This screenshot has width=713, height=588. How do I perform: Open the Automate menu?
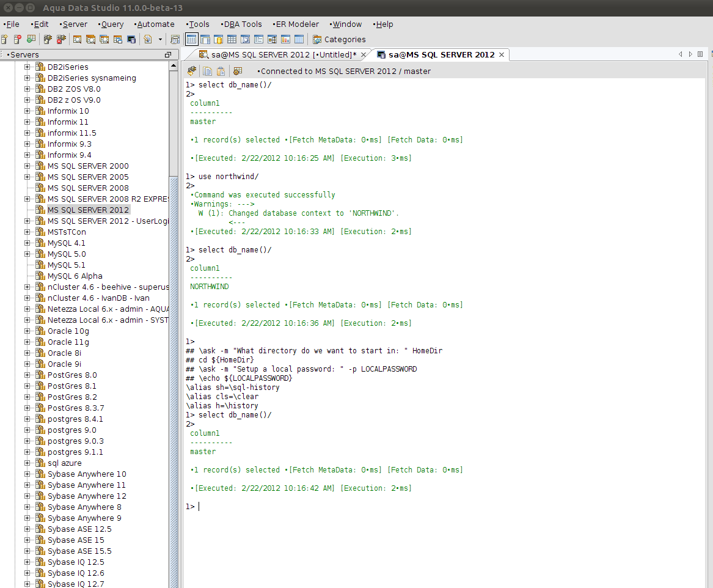coord(154,24)
